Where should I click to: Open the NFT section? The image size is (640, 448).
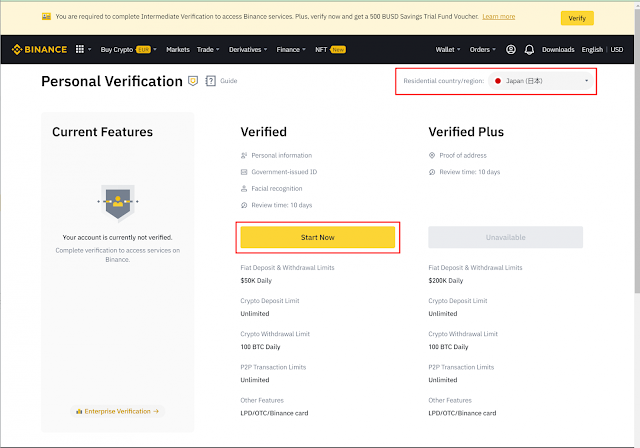coord(321,49)
